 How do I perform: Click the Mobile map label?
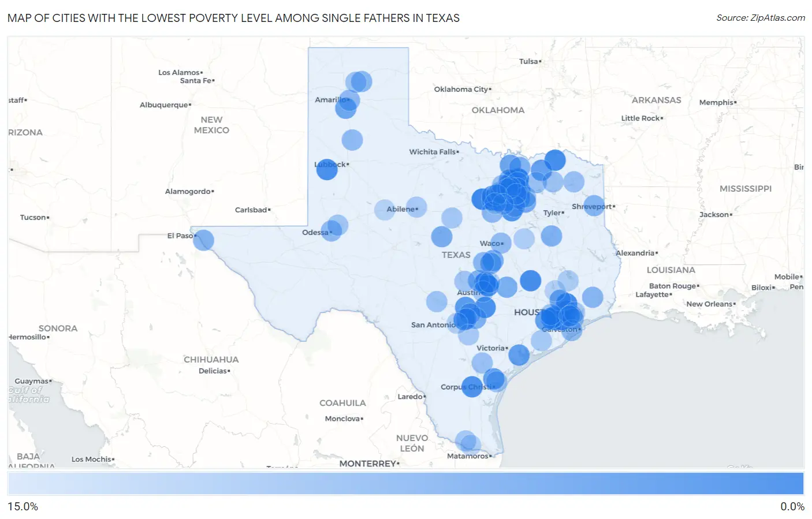pyautogui.click(x=787, y=277)
